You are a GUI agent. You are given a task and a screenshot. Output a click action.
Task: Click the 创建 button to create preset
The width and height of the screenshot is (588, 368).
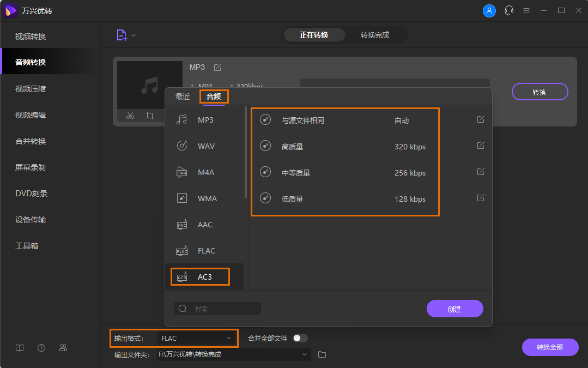tap(454, 308)
